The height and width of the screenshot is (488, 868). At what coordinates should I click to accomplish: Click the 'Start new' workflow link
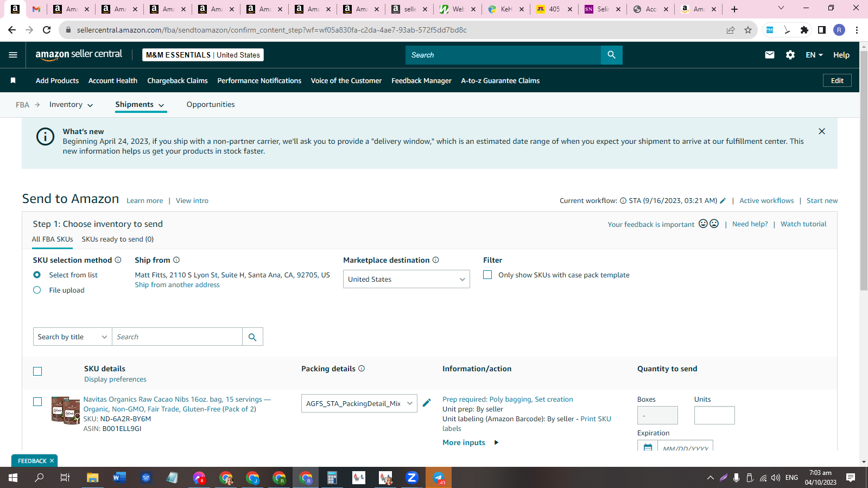tap(822, 201)
